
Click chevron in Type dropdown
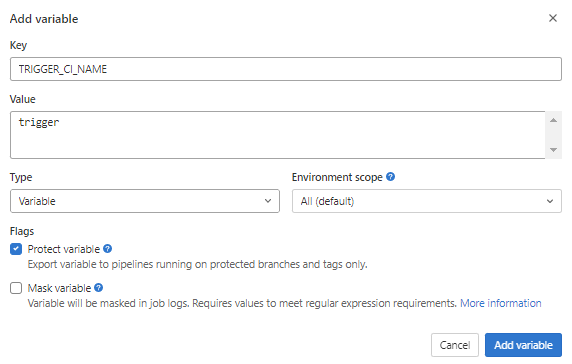(x=268, y=201)
